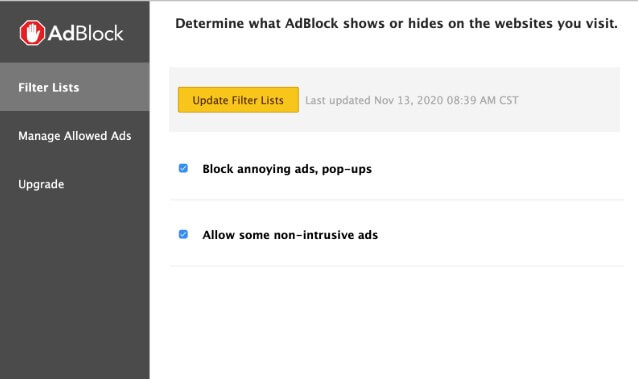Screen dimensions: 638x379
Task: Uncheck Allow some non-intrusive ads checkbox
Action: pyautogui.click(x=183, y=234)
